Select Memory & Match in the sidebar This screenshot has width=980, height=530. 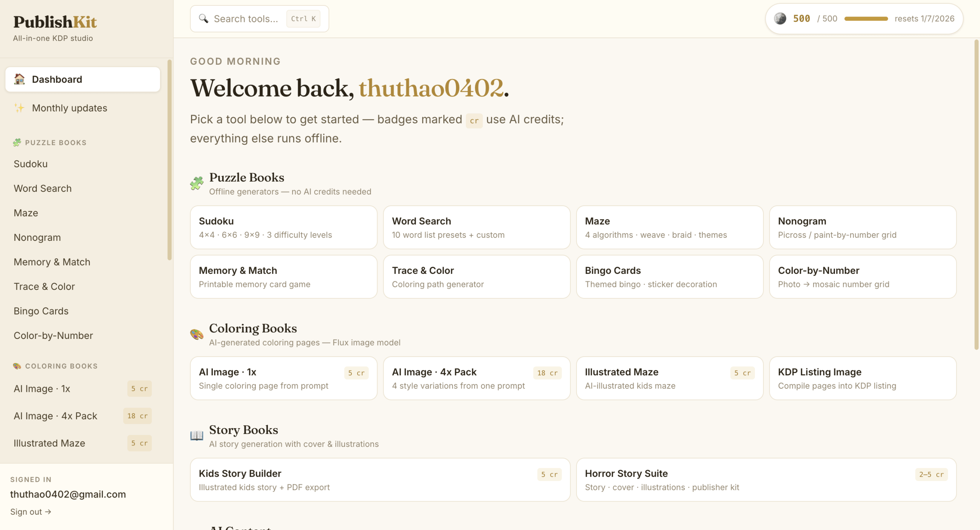83,262
